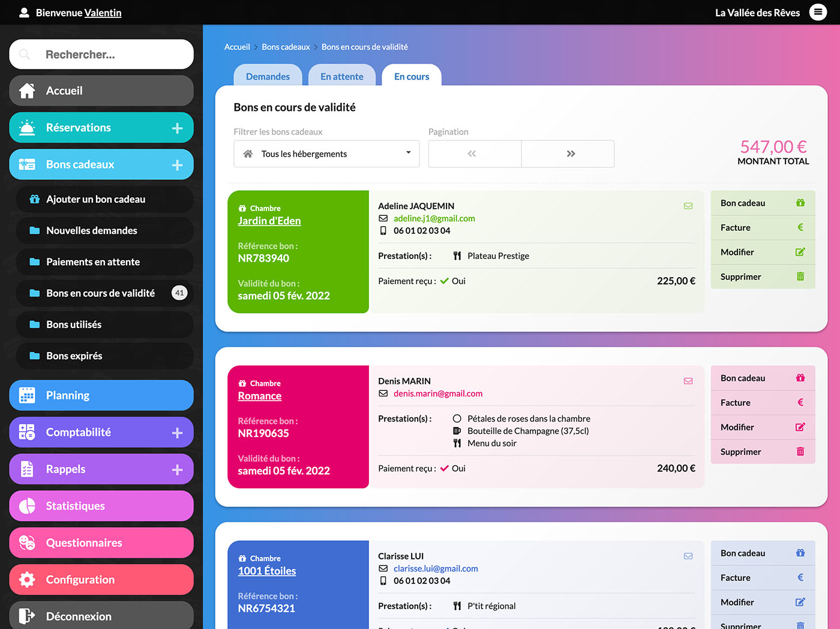Click trash icon for Jardin d'Eden voucher
This screenshot has width=840, height=629.
pos(800,276)
